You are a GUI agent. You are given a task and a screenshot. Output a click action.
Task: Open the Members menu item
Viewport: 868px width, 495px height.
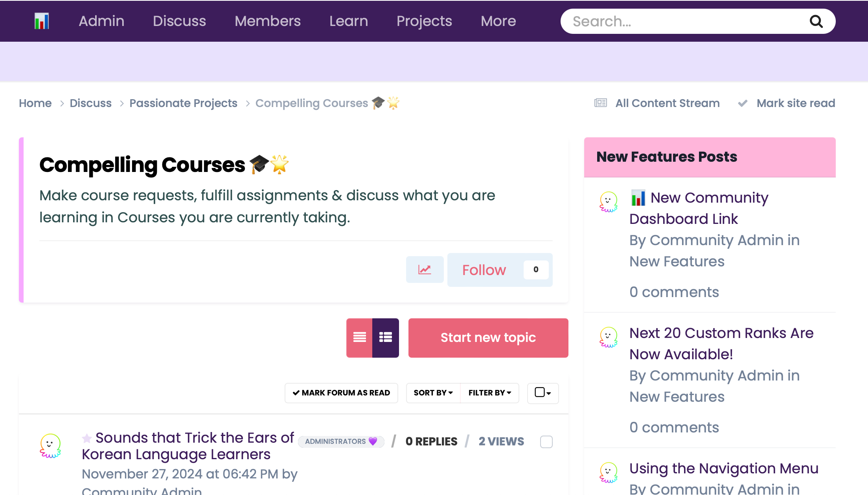pyautogui.click(x=267, y=21)
